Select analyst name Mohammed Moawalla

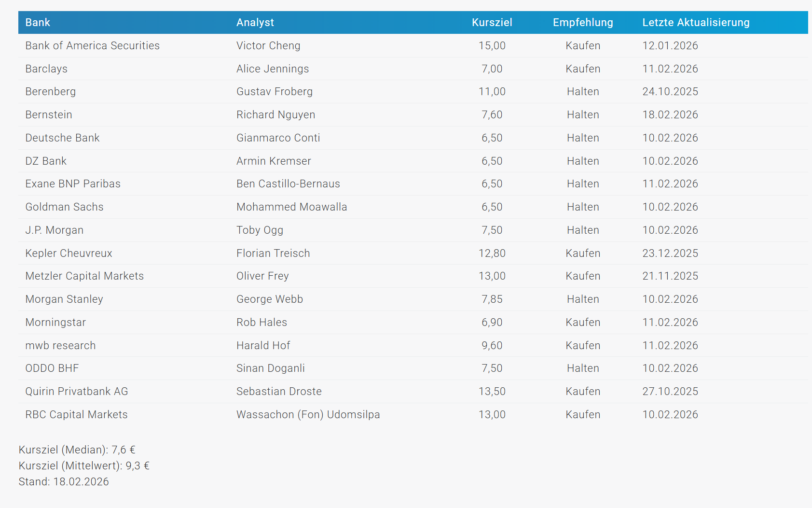click(x=292, y=207)
